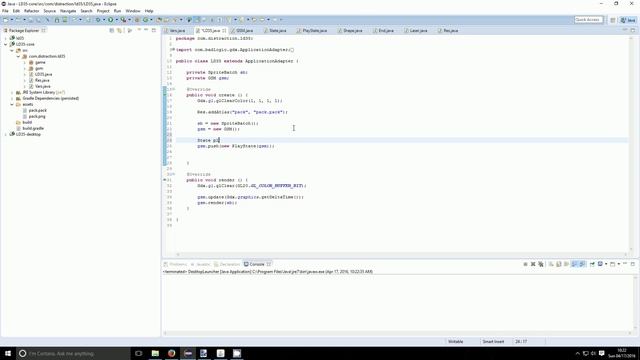This screenshot has height=360, width=640.
Task: Maximize the Console panel
Action: point(633,264)
